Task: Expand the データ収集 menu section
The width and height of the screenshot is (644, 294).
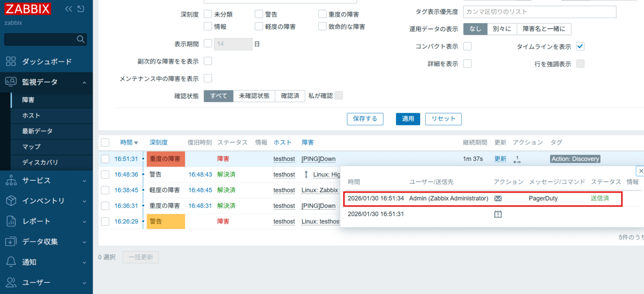Action: click(x=46, y=242)
